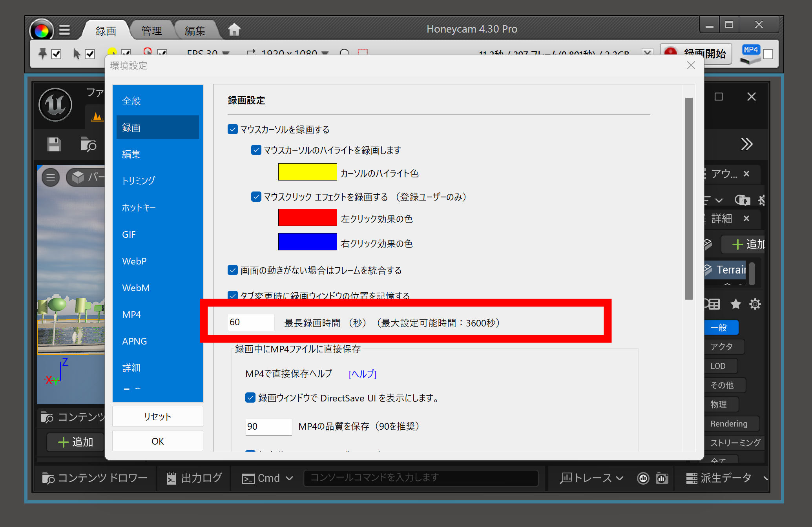Viewport: 812px width, 527px height.
Task: Select the MP4 settings category
Action: [x=131, y=314]
